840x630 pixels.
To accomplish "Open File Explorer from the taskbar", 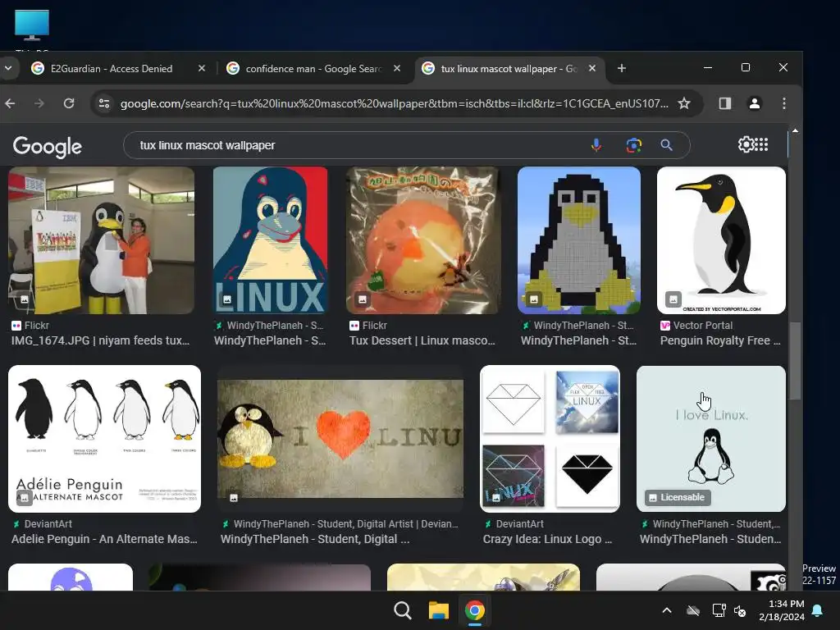I will click(438, 610).
